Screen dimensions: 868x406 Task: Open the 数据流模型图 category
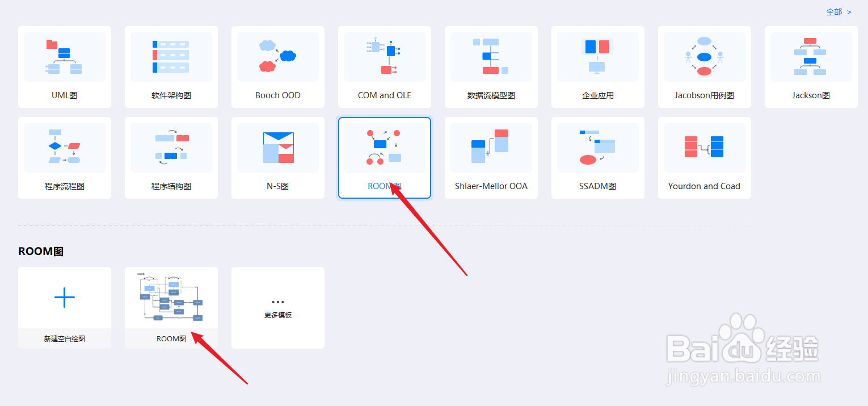pos(491,67)
